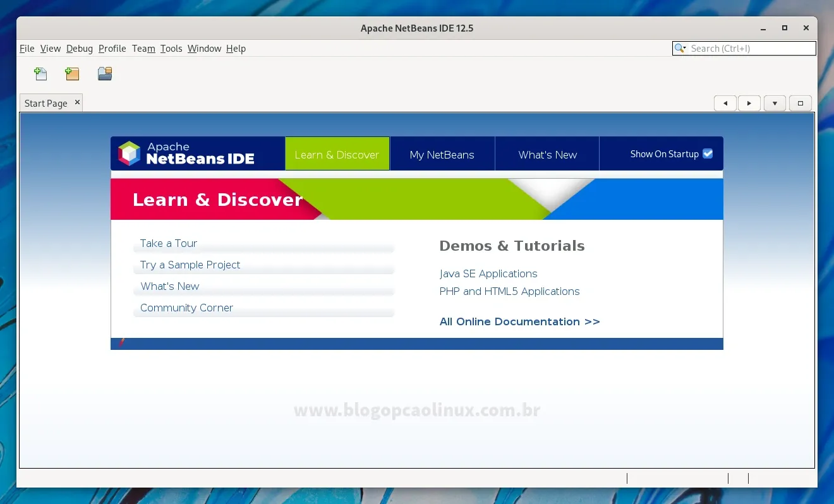This screenshot has height=504, width=834.
Task: Switch to Learn & Discover tab
Action: (337, 154)
